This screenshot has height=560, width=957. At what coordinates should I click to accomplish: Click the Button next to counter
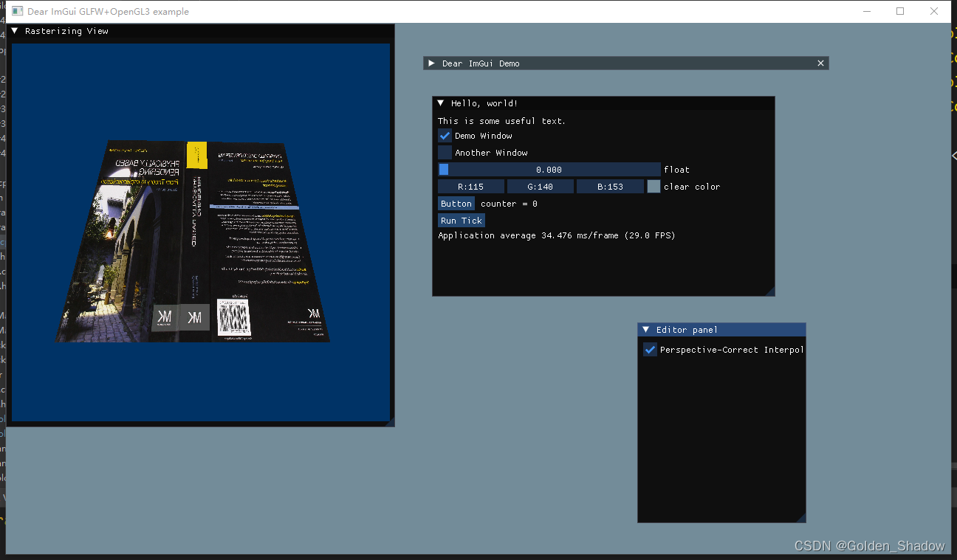click(x=456, y=204)
